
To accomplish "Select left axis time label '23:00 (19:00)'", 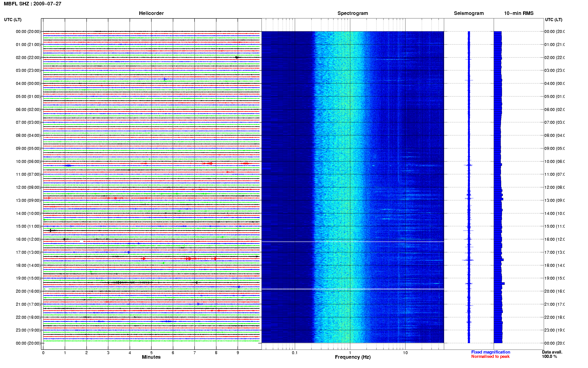I will pos(28,330).
